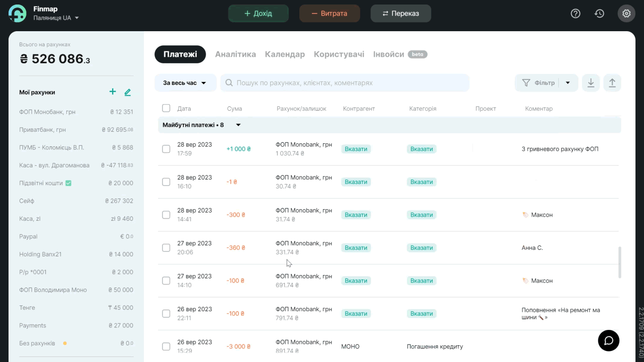Set category Вказати for -360 ₴ row
The width and height of the screenshot is (644, 362).
422,248
